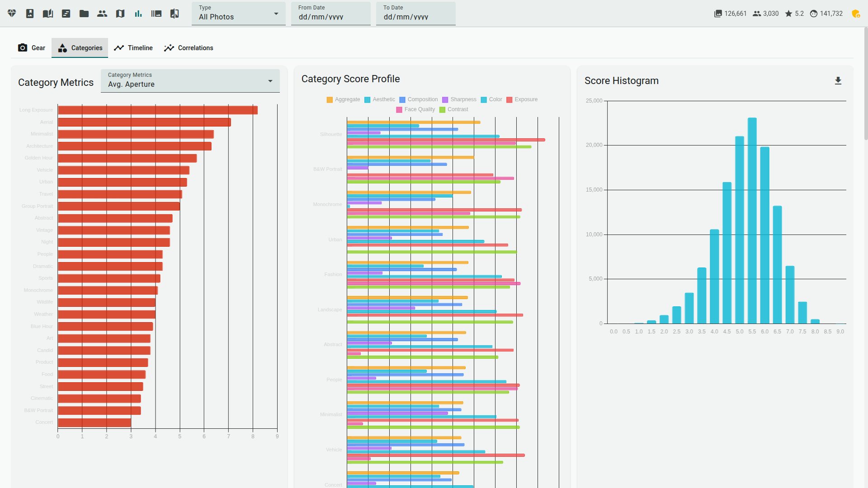Screen dimensions: 868x488
Task: Open the compare photos icon
Action: tap(175, 14)
